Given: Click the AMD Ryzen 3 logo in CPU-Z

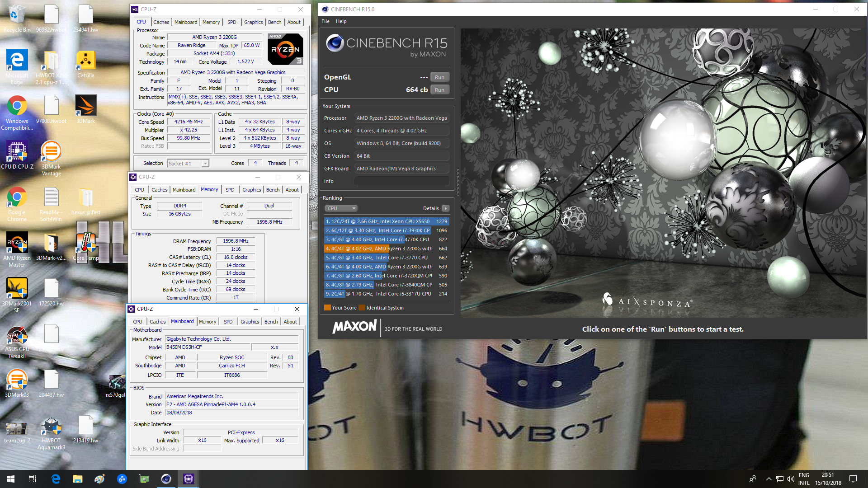Looking at the screenshot, I should pos(285,49).
